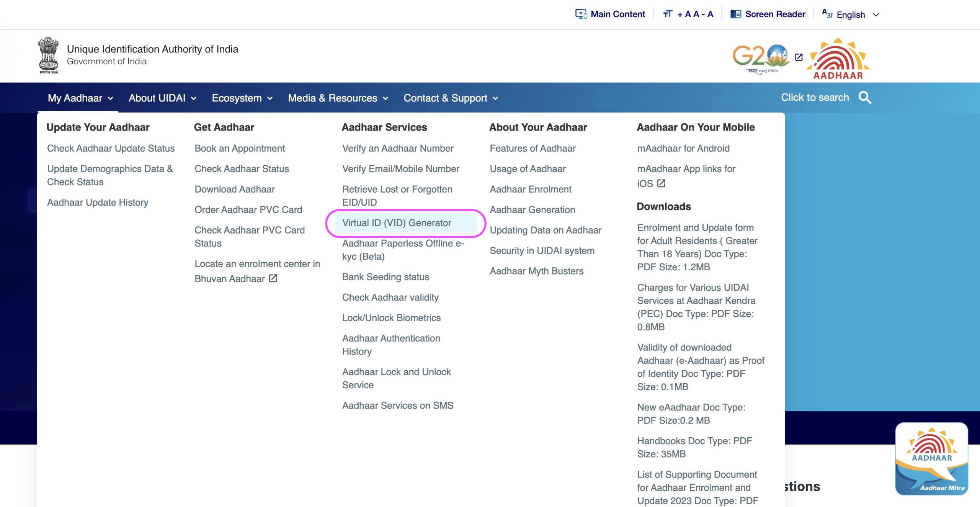The image size is (980, 507).
Task: Click external link icon after Bhuvan Aadhaar
Action: coord(273,278)
